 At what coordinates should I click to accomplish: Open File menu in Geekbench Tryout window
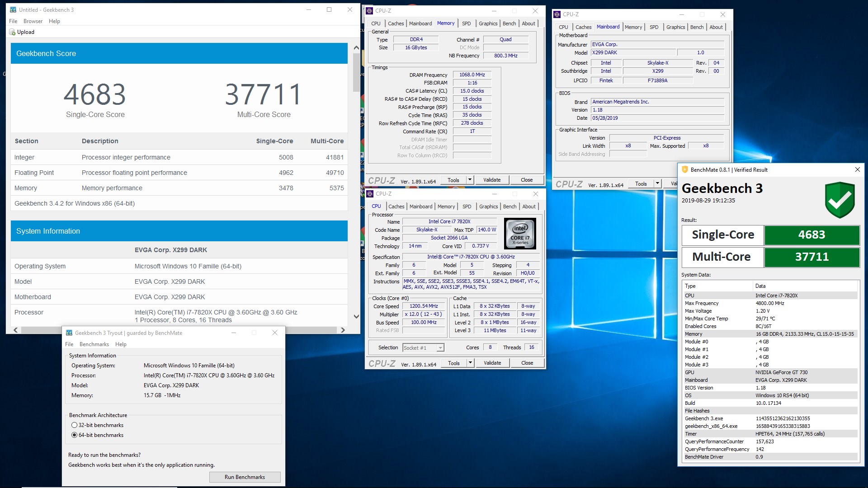[69, 344]
